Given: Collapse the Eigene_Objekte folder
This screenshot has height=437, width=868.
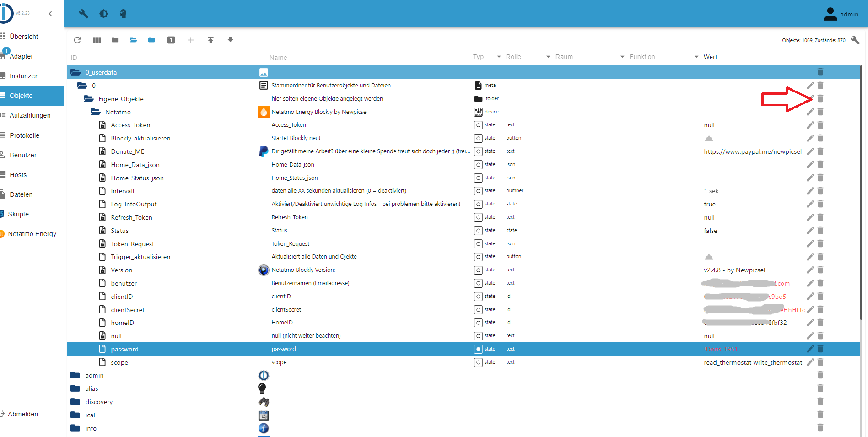Looking at the screenshot, I should click(89, 99).
